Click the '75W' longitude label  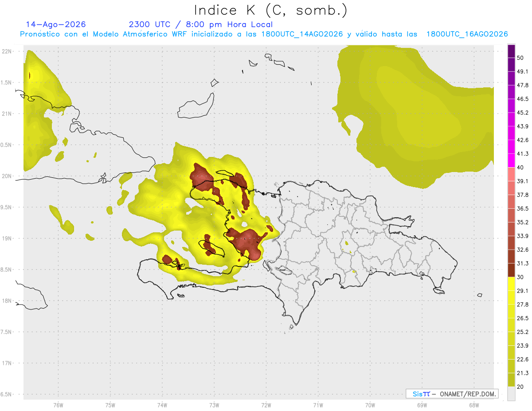click(x=110, y=405)
